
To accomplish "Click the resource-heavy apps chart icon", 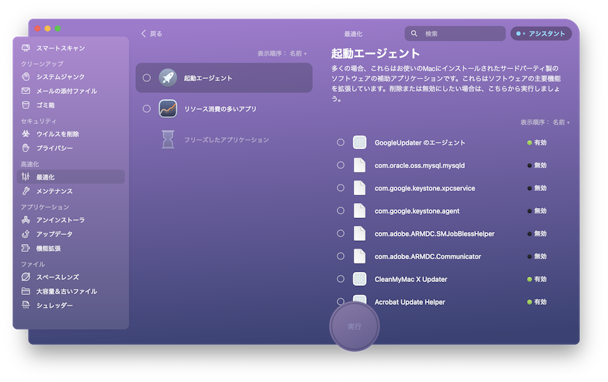I will (168, 109).
